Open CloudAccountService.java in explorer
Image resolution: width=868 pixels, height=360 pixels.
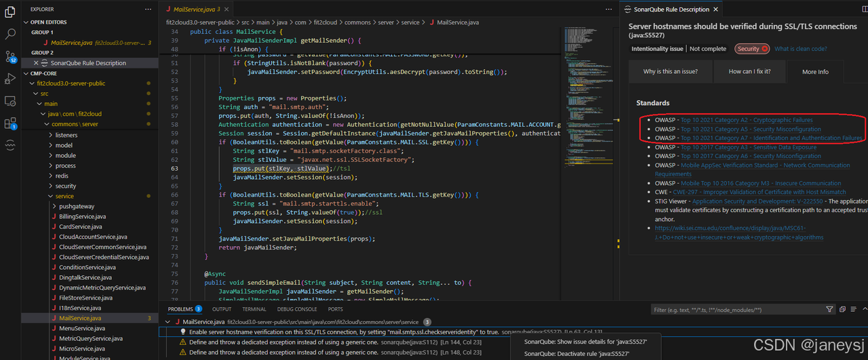(92, 237)
